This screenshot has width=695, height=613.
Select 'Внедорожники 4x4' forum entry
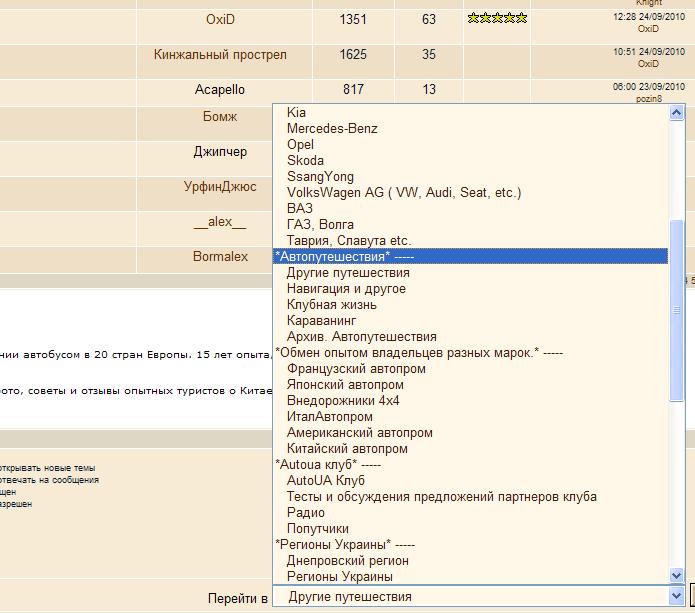pos(343,401)
